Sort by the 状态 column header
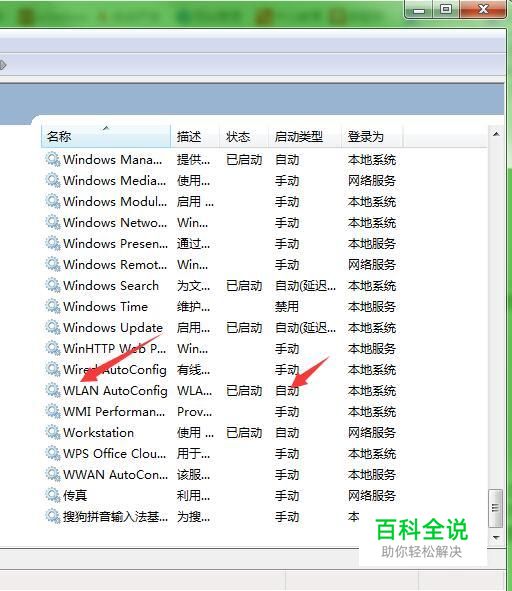512x591 pixels. coord(244,136)
